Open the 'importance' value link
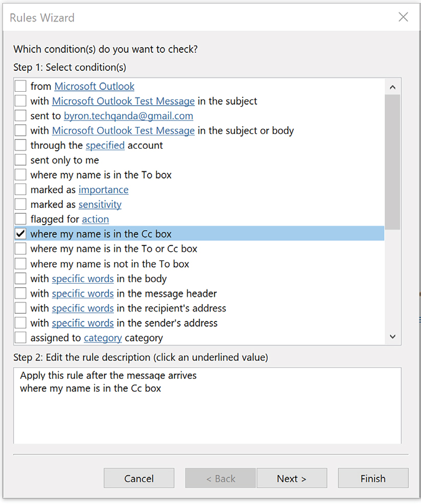This screenshot has width=421, height=504. (103, 190)
